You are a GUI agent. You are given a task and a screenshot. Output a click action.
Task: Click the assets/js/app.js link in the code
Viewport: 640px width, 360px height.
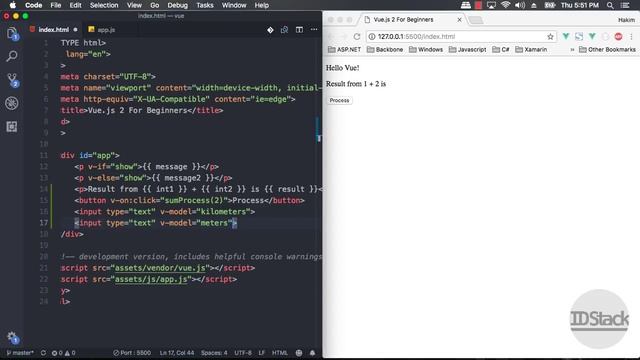click(x=151, y=280)
